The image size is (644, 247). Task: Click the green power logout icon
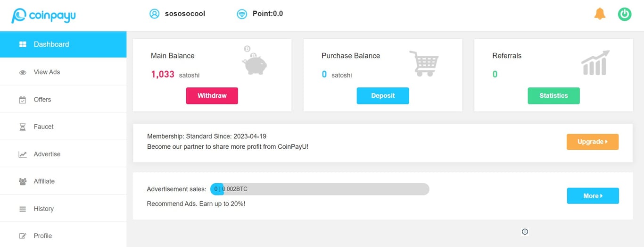(x=625, y=14)
